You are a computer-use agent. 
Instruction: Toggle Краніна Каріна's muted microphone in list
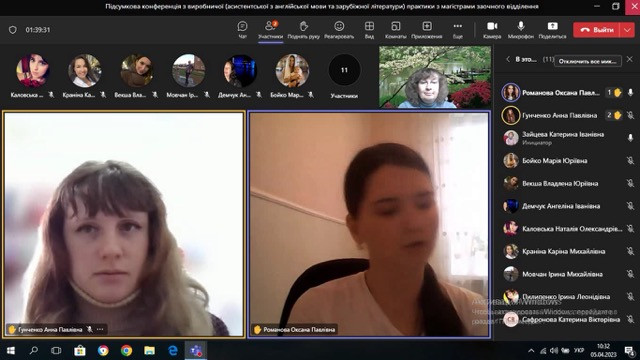click(631, 251)
